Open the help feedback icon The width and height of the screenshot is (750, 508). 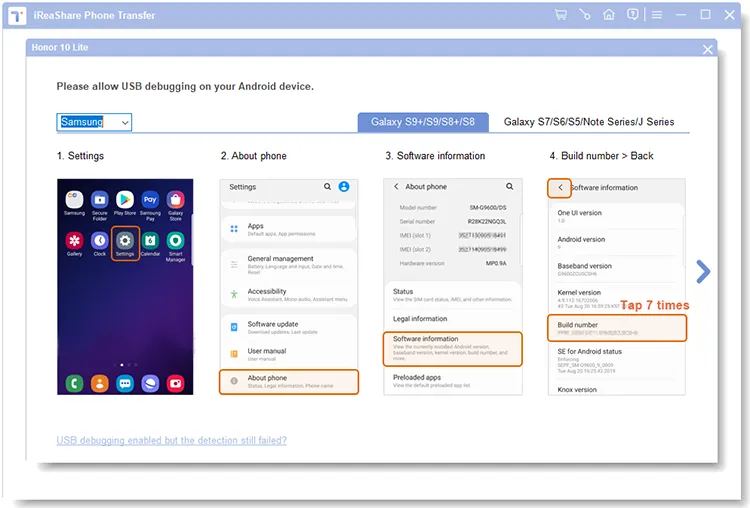(x=632, y=15)
